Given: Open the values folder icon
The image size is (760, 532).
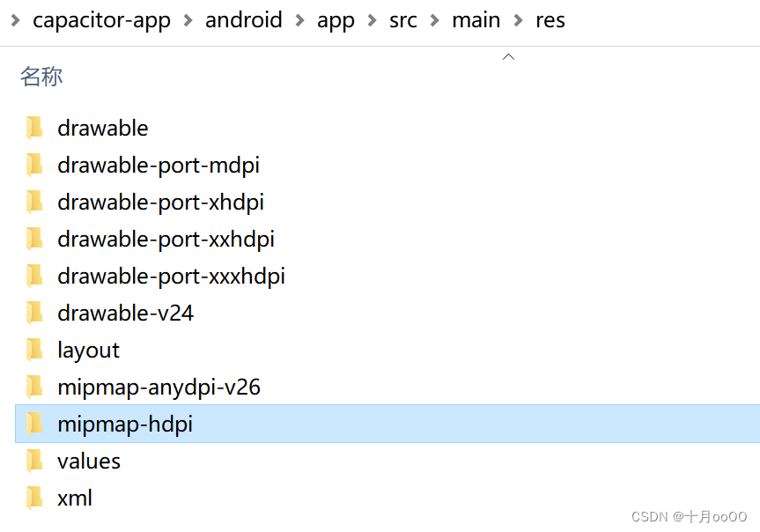Looking at the screenshot, I should [x=35, y=461].
